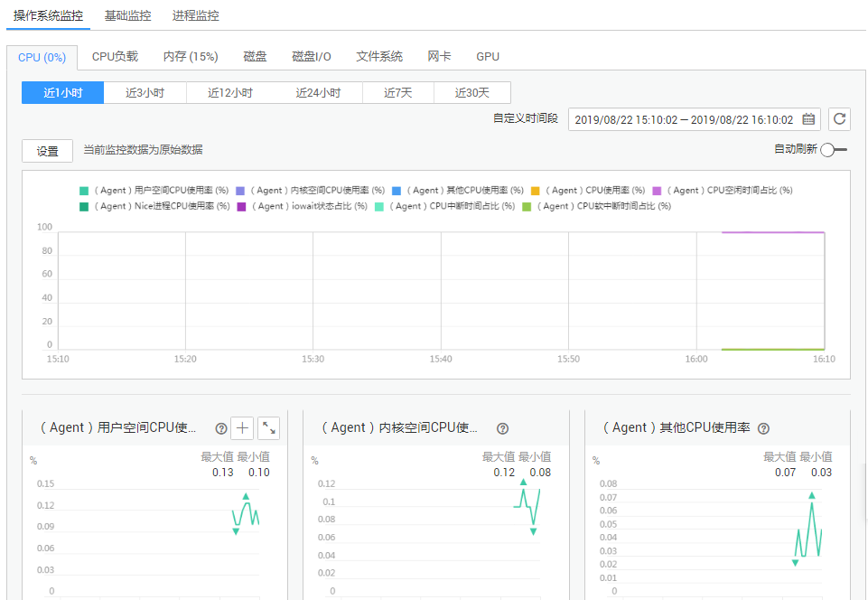Select the 内存 (15%) metrics tab
Screen dimensions: 868x600
(191, 56)
